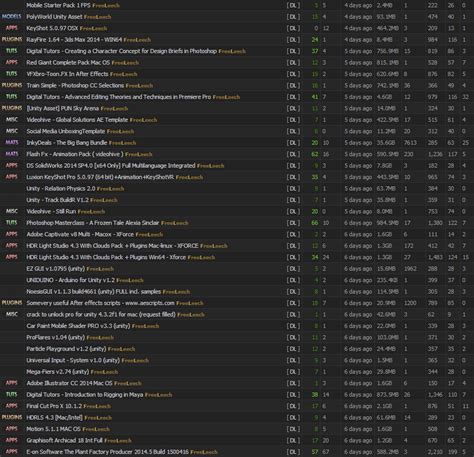Screen dimensions: 474x457
Task: Click FreeLeech tag on RayFire 1.64 row
Action: click(x=137, y=40)
